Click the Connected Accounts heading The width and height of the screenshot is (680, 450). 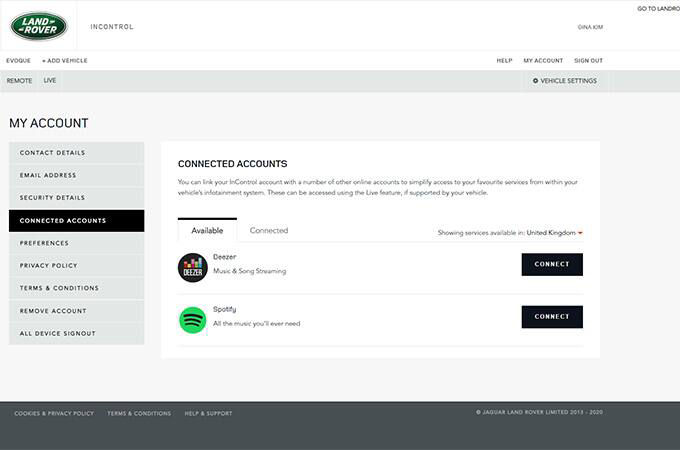232,164
